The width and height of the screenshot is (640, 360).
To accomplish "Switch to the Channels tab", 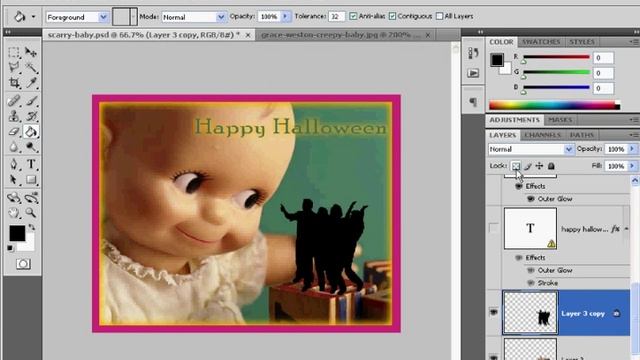I will pyautogui.click(x=542, y=135).
